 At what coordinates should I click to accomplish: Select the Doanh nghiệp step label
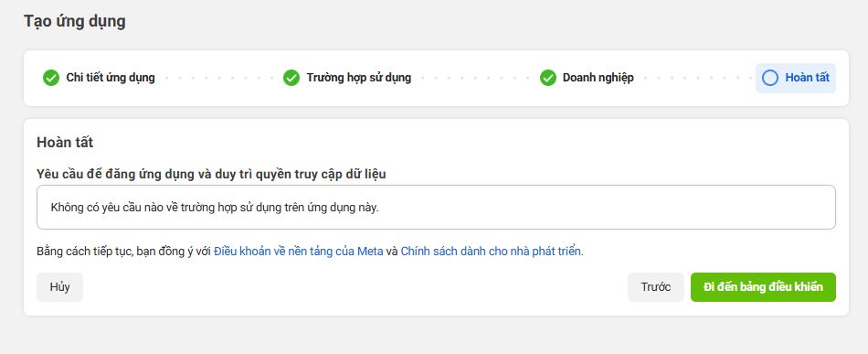598,78
